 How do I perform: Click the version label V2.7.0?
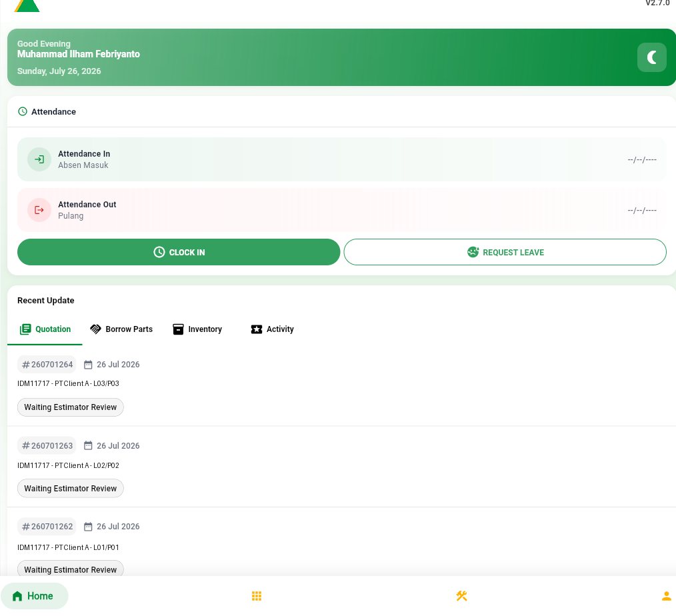tap(657, 3)
